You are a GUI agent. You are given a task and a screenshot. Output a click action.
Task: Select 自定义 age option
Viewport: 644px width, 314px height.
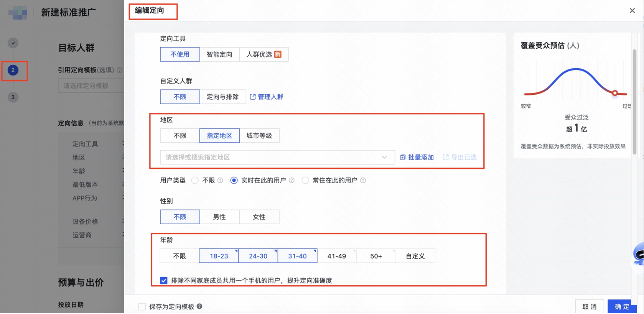point(415,256)
